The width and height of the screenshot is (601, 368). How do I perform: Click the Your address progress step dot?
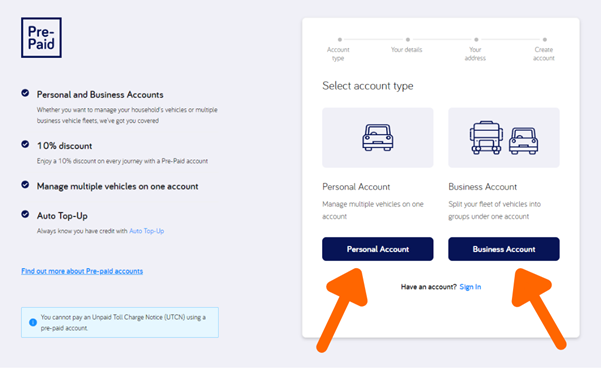[x=476, y=39]
